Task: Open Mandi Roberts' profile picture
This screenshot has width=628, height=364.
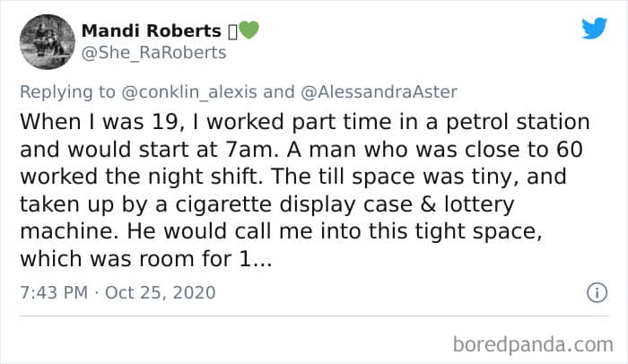Action: click(x=46, y=41)
